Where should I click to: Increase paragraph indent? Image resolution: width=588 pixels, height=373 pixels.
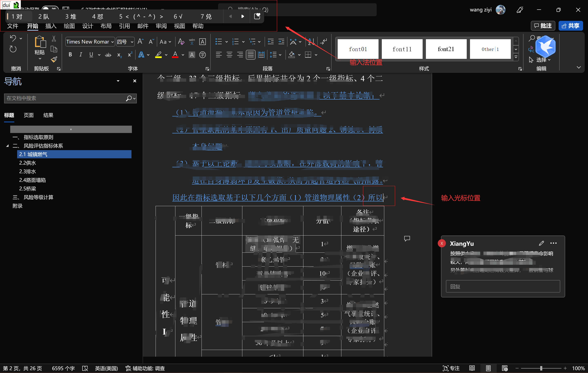(281, 41)
